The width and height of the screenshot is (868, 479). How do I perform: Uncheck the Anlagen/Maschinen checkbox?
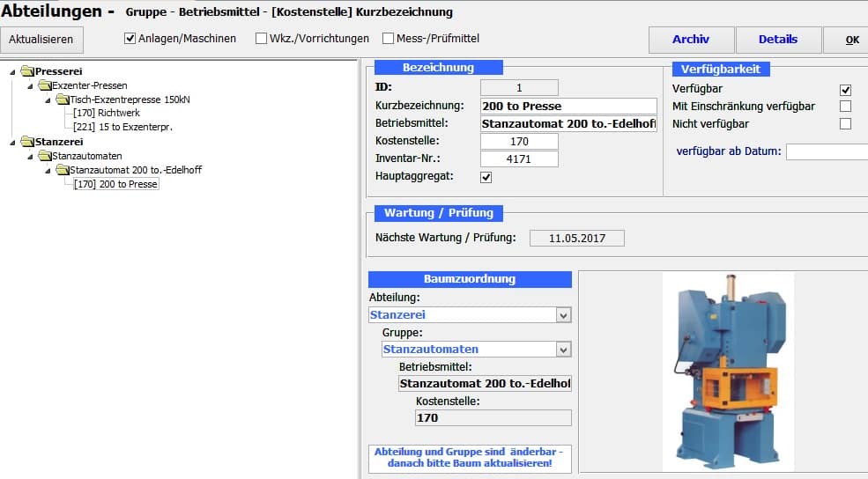[x=130, y=39]
